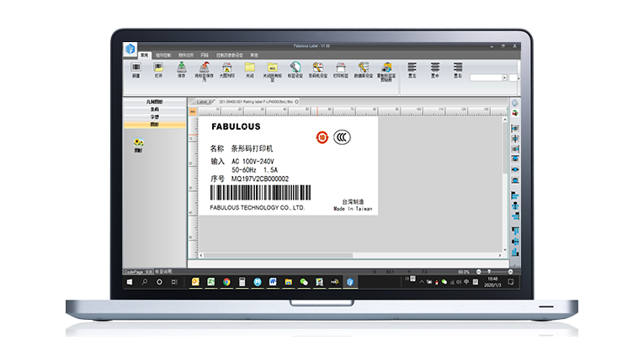Open the second ribbon tab 组件控制
Image resolution: width=644 pixels, height=362 pixels.
point(163,55)
